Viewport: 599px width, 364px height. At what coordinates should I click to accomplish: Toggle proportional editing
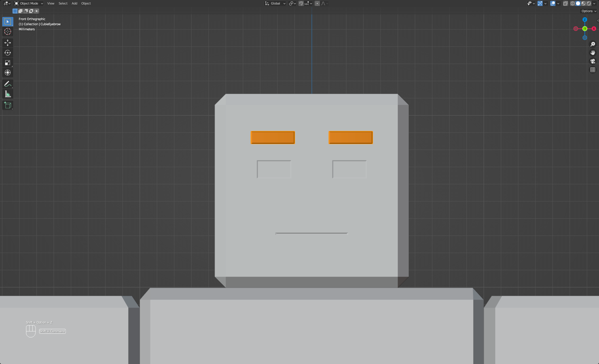317,3
